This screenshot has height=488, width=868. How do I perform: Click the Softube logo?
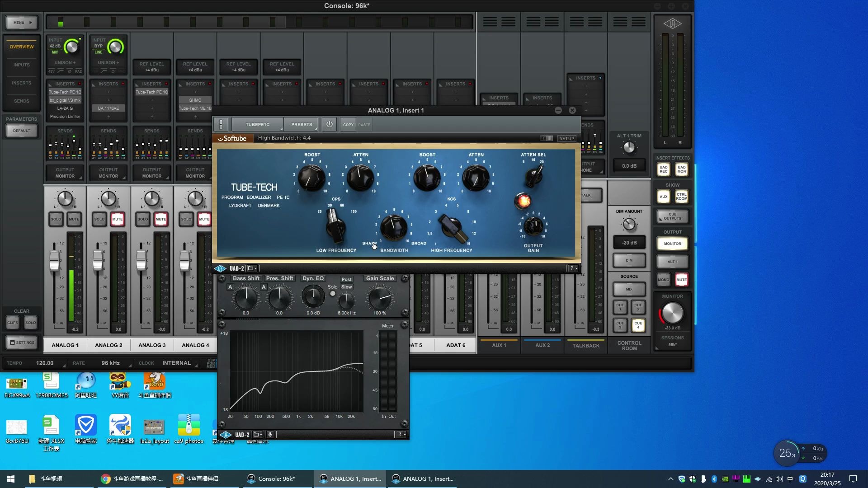(x=232, y=138)
